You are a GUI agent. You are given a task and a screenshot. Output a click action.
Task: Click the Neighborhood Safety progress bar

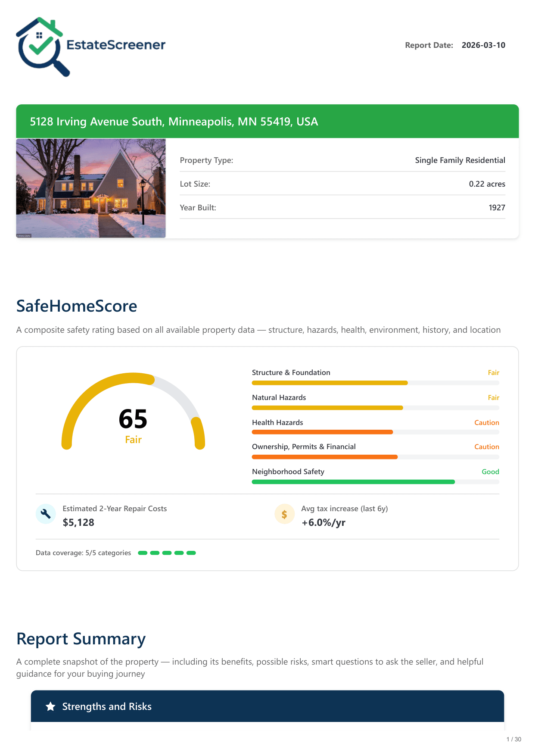(x=376, y=482)
